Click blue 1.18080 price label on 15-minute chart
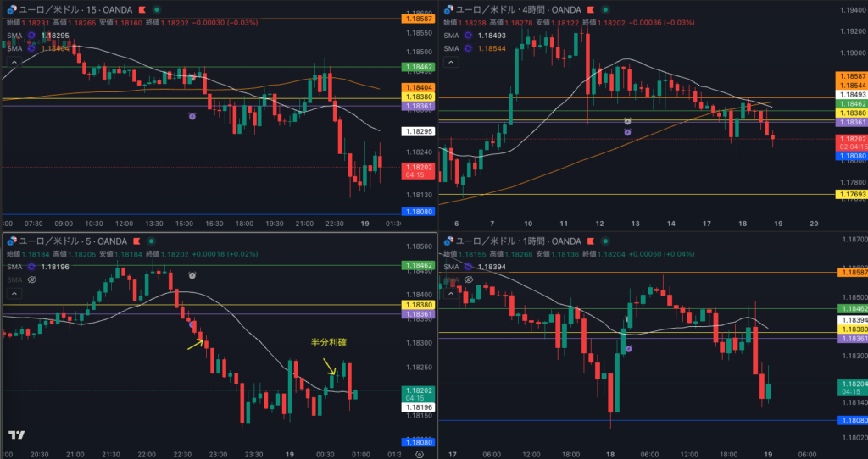The image size is (868, 459). click(418, 211)
